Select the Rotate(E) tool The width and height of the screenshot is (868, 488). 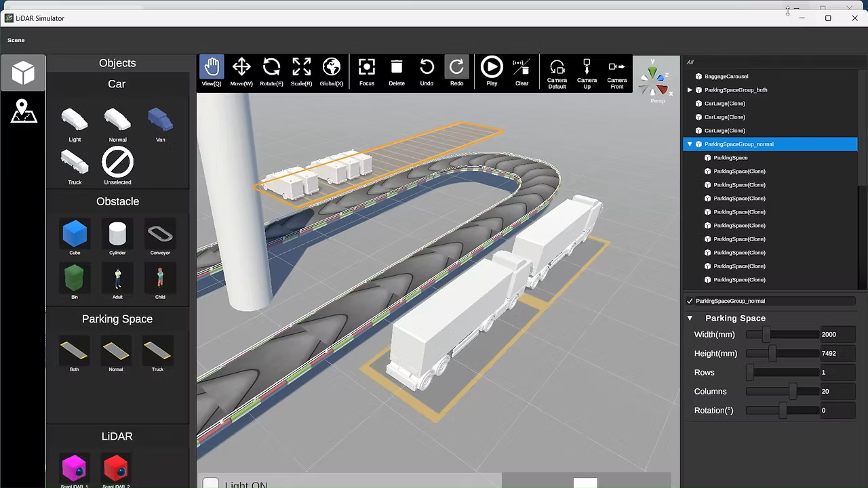(x=271, y=72)
